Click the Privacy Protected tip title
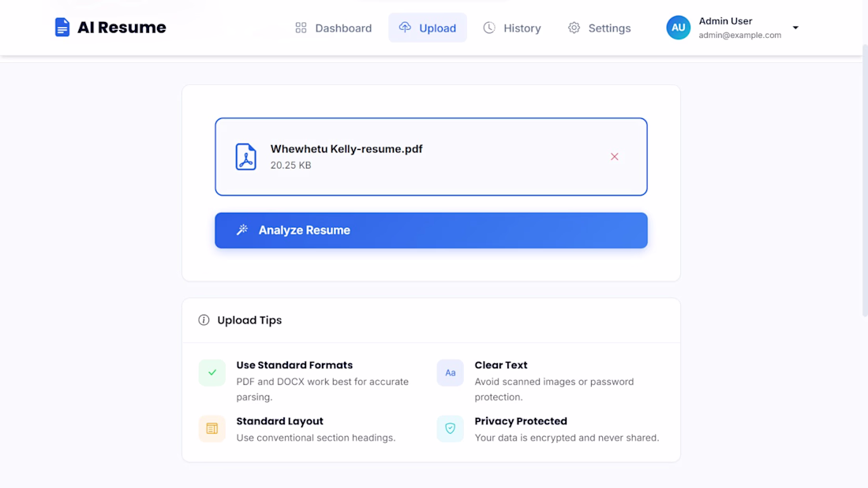 click(521, 421)
